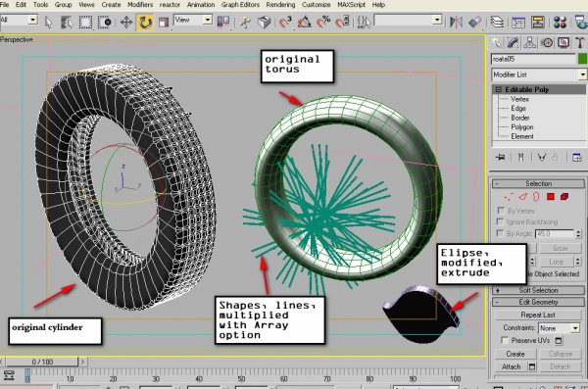Switch to Modify command panel

pos(513,43)
